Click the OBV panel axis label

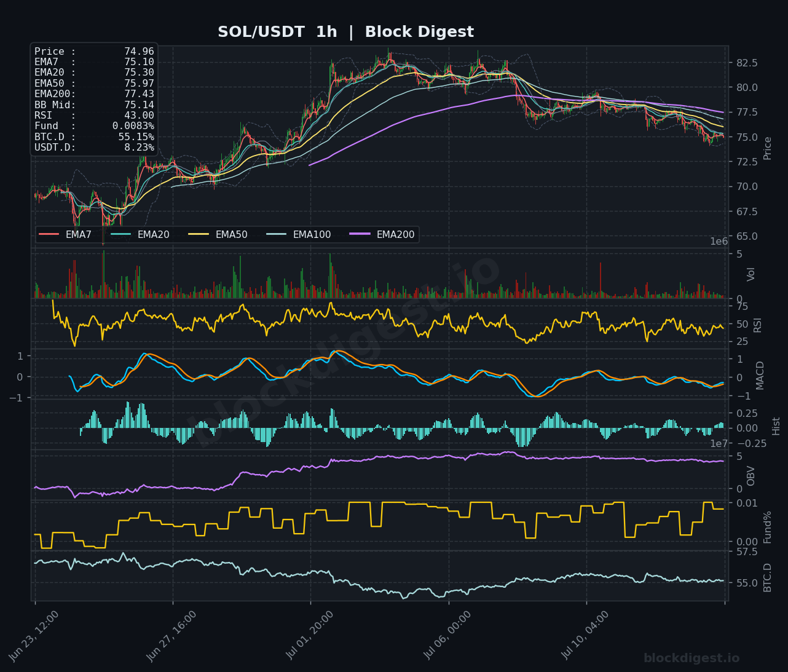coord(751,476)
